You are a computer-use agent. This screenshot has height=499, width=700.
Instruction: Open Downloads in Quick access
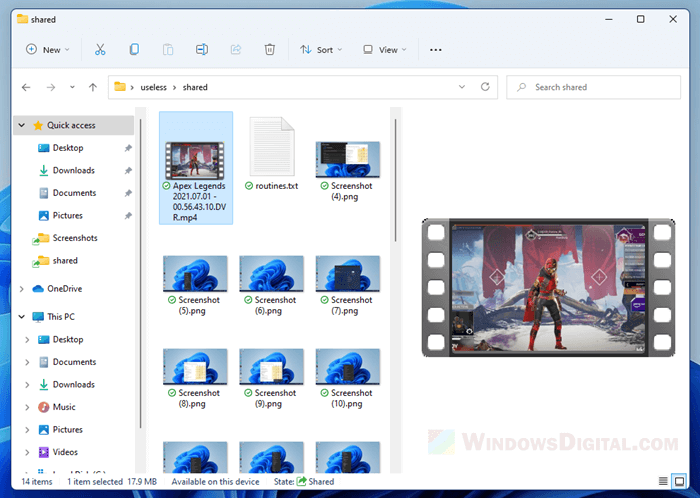coord(74,170)
